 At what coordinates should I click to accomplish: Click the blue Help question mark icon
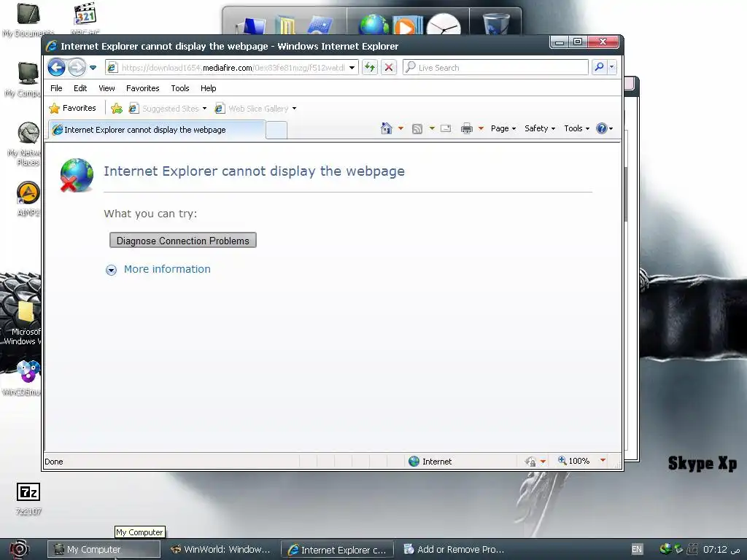click(x=602, y=128)
